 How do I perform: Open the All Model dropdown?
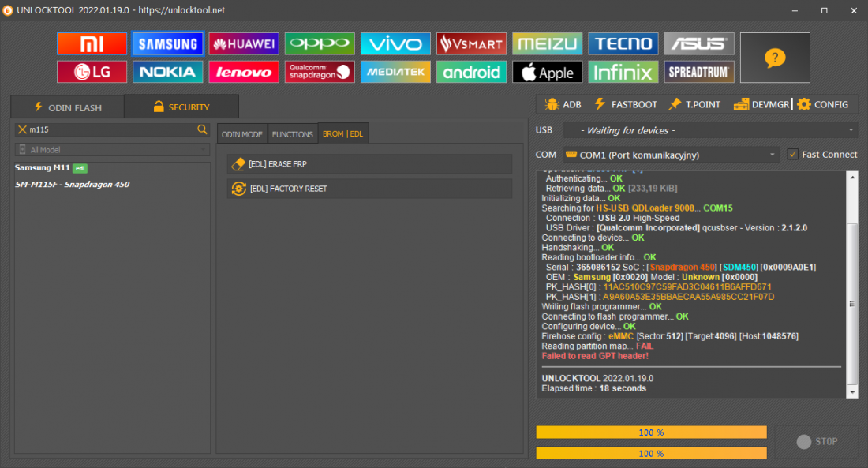(112, 149)
